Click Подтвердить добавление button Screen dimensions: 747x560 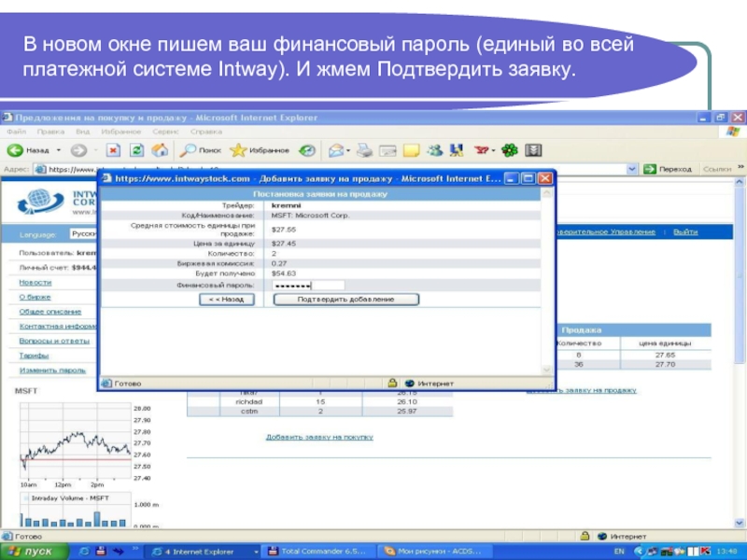(x=345, y=299)
